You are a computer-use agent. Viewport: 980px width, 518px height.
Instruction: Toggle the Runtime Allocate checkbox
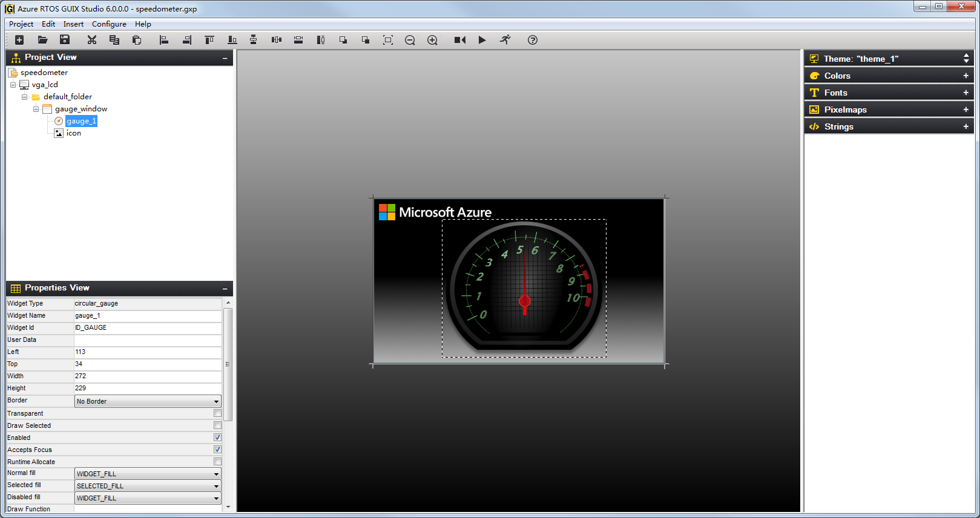[217, 462]
